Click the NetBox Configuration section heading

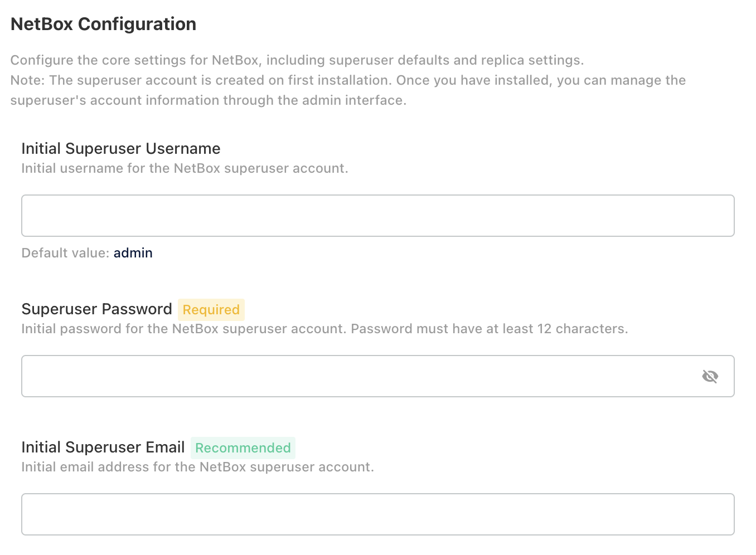pyautogui.click(x=103, y=23)
